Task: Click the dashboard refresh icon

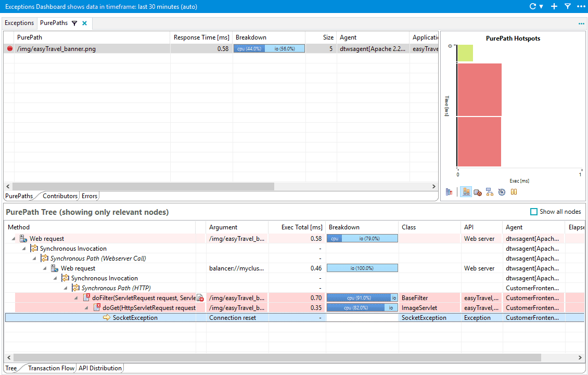Action: tap(532, 6)
